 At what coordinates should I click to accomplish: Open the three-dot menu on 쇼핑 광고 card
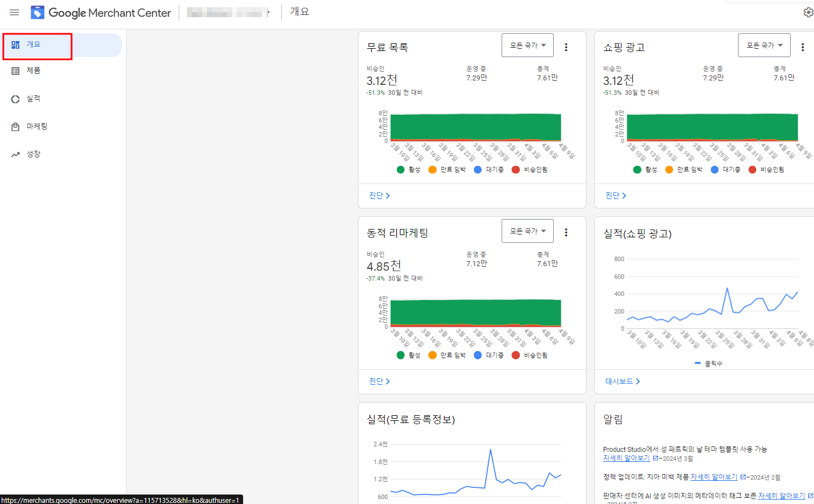click(802, 47)
